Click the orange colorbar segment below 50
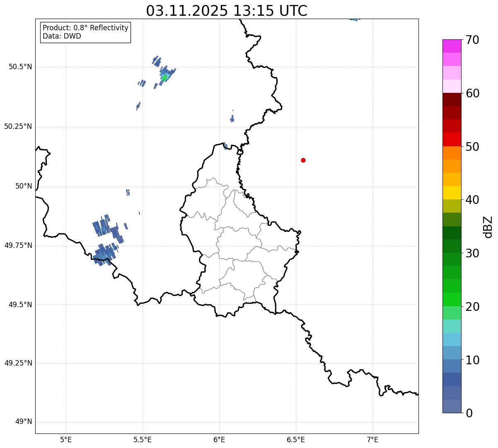498x448 pixels. pos(452,153)
